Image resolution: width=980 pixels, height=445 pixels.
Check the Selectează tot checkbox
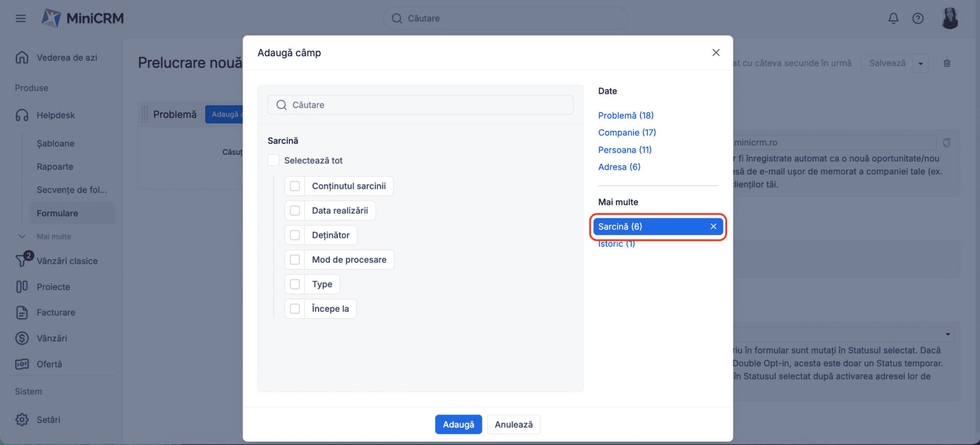coord(274,160)
